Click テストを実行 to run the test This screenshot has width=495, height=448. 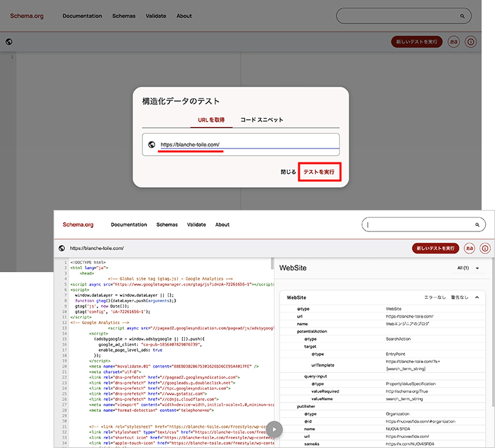[320, 172]
